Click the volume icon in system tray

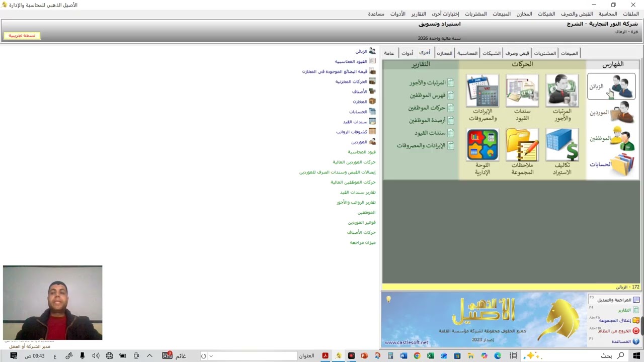point(96,356)
